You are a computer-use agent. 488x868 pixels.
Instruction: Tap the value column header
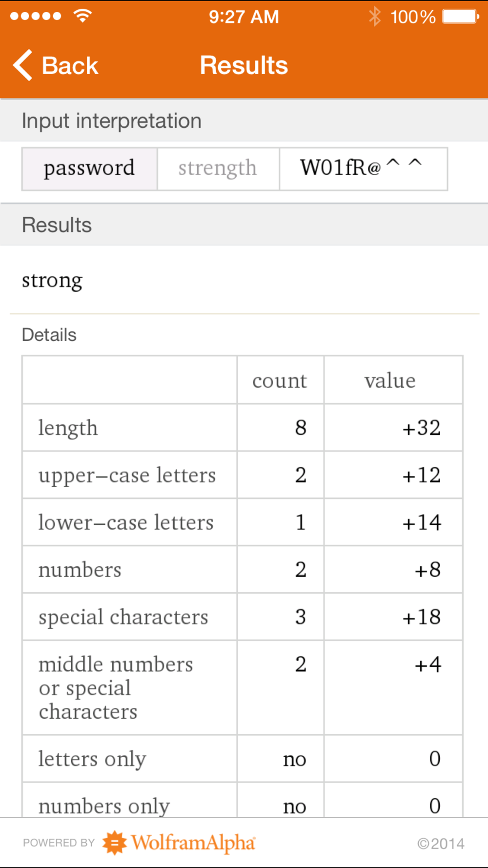click(390, 380)
